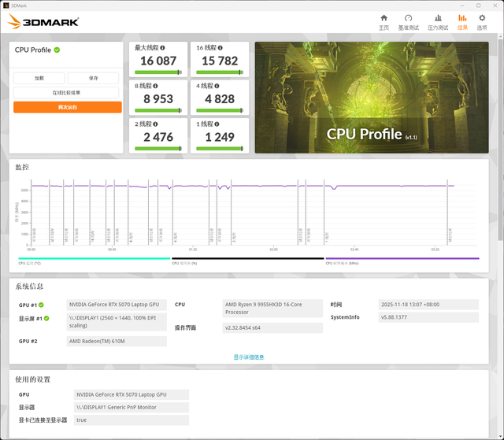The image size is (504, 440).
Task: Open the Home (主页) tab
Action: pyautogui.click(x=384, y=23)
